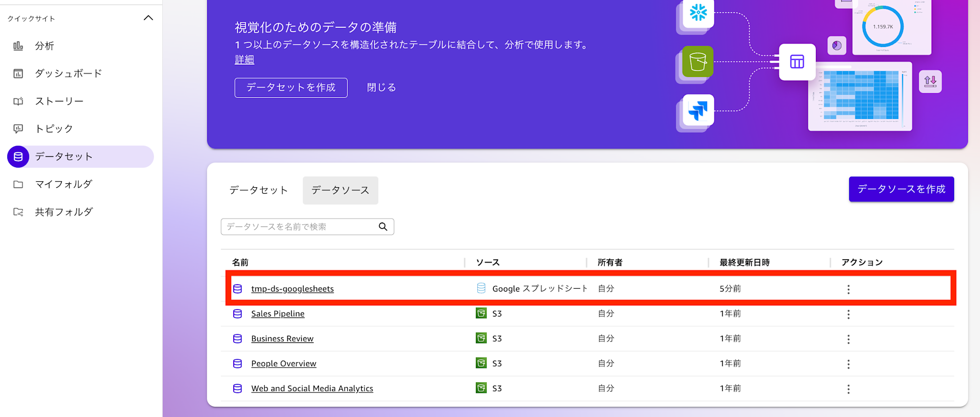The width and height of the screenshot is (980, 417).
Task: Click the table icon in the banner illustration
Action: pyautogui.click(x=797, y=62)
